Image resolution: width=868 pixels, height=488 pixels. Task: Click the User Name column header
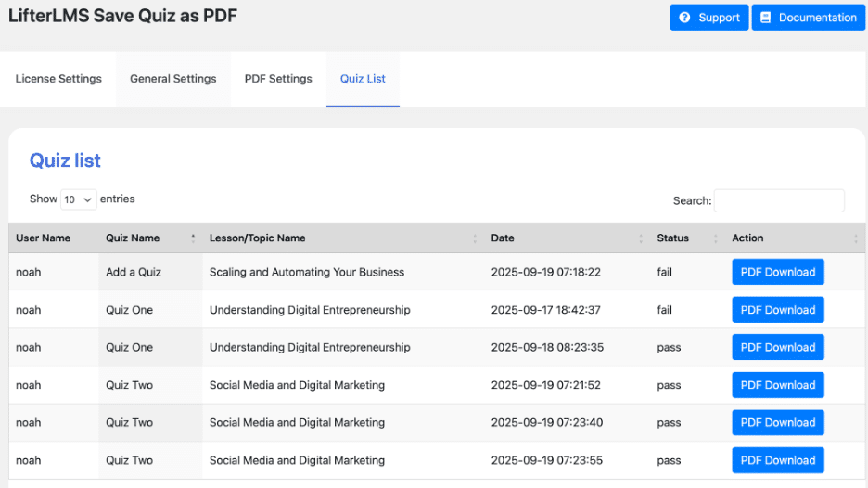point(54,238)
